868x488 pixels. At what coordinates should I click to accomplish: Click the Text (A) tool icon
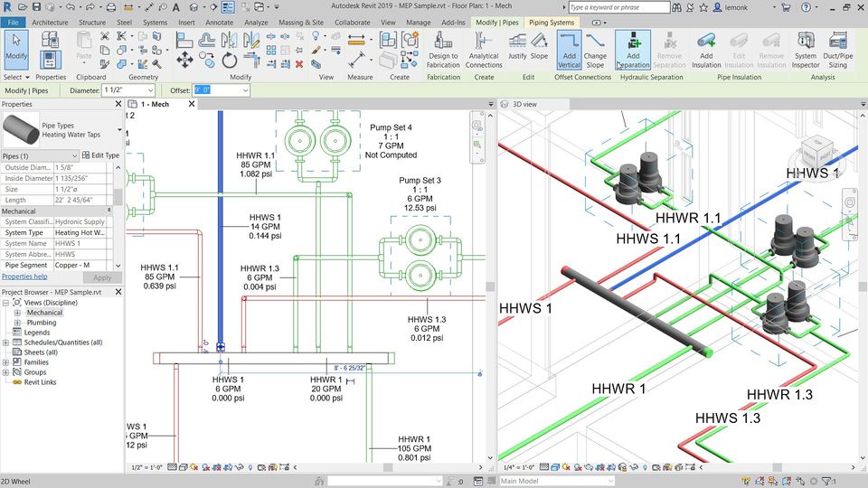(x=176, y=7)
